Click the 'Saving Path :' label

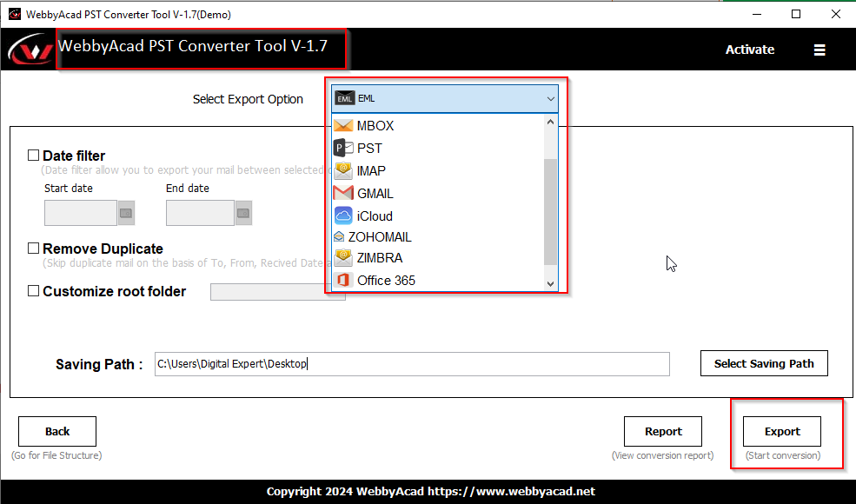(99, 365)
